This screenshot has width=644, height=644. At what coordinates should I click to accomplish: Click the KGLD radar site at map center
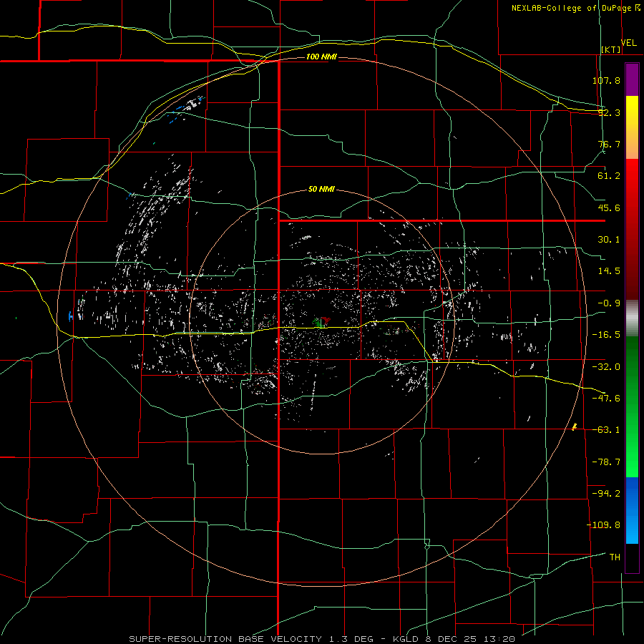(321, 322)
